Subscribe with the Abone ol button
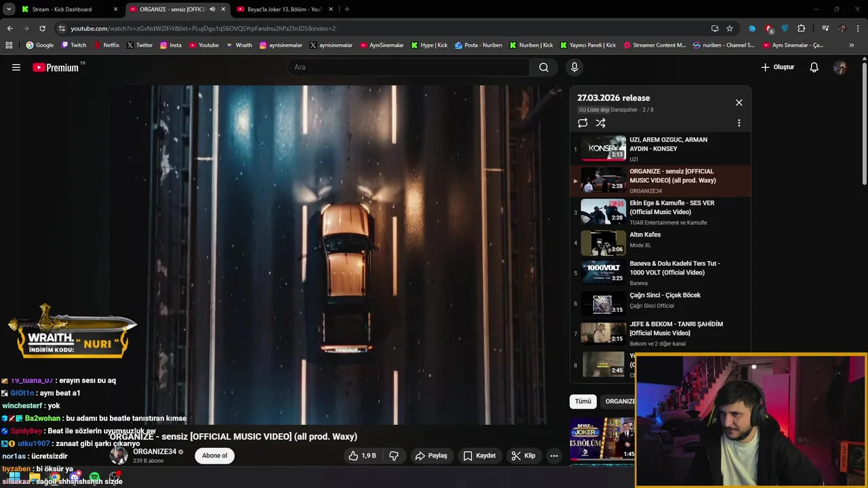 214,455
